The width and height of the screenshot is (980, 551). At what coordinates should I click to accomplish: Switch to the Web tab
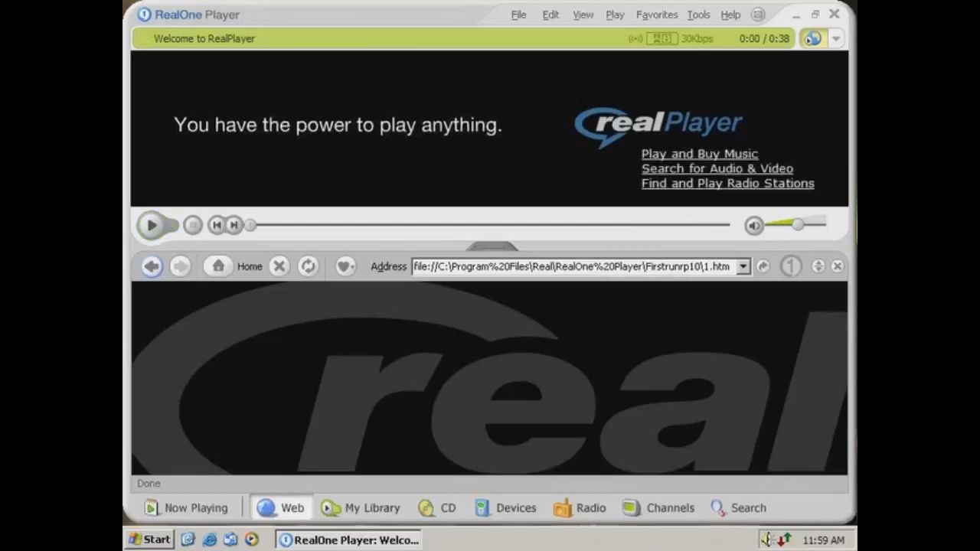point(281,507)
